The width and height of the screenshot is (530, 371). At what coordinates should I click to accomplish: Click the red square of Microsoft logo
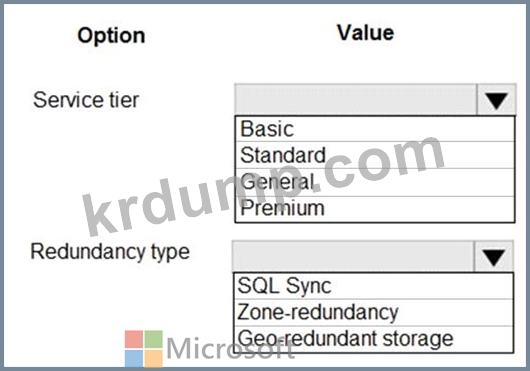(x=134, y=339)
